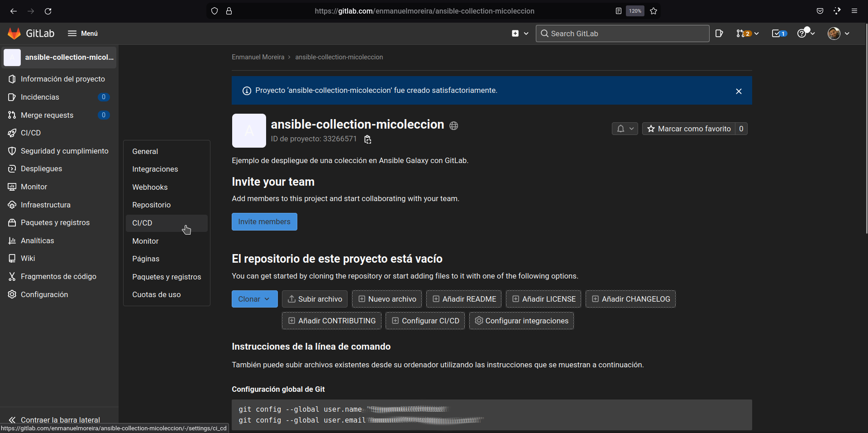Click the browser back arrow
This screenshot has width=868, height=433.
tap(14, 11)
